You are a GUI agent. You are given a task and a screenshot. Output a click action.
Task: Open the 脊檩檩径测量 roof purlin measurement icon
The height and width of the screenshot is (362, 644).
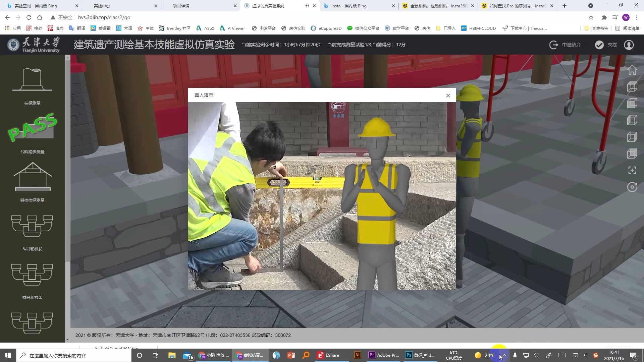(x=33, y=177)
